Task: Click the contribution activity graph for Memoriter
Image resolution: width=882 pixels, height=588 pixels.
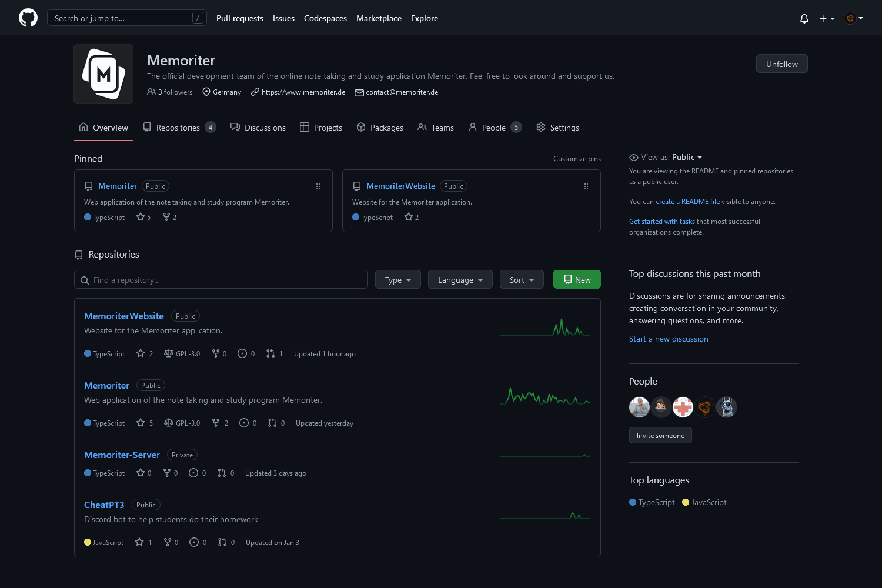Action: (x=544, y=397)
